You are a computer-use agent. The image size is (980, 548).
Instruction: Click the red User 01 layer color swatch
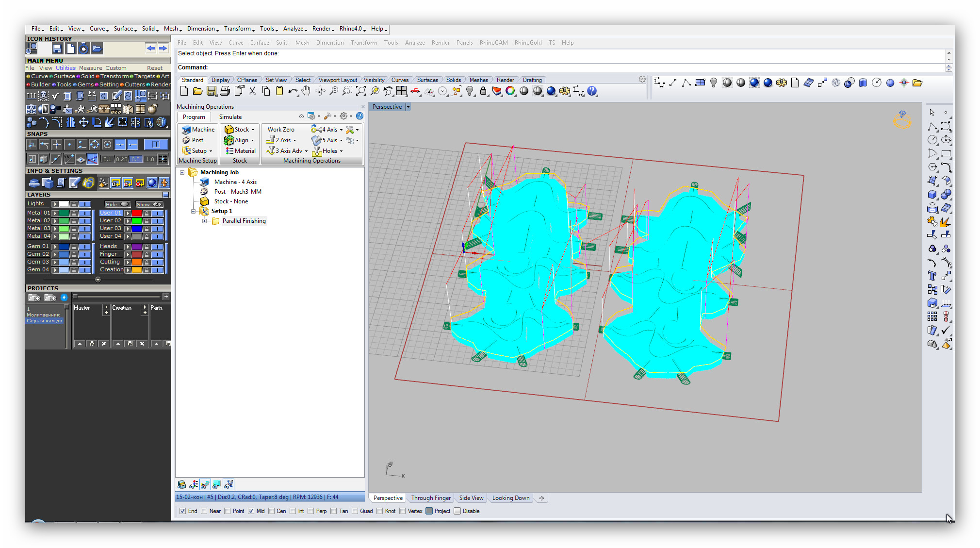click(137, 213)
